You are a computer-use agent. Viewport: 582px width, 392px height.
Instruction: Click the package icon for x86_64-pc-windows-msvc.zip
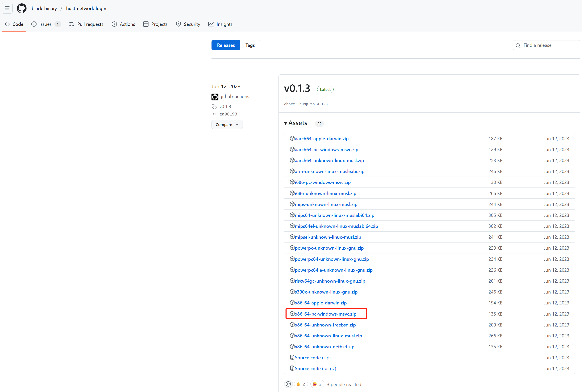tap(292, 313)
